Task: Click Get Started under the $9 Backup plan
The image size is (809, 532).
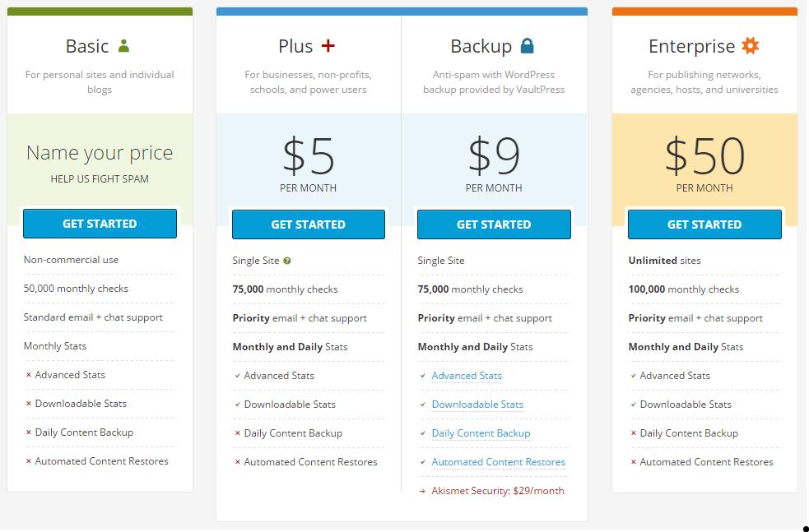Action: click(x=494, y=224)
